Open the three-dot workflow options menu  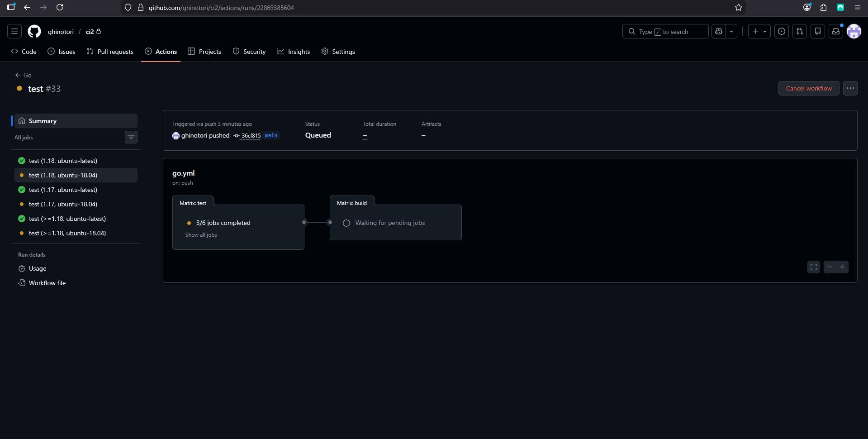pyautogui.click(x=850, y=88)
